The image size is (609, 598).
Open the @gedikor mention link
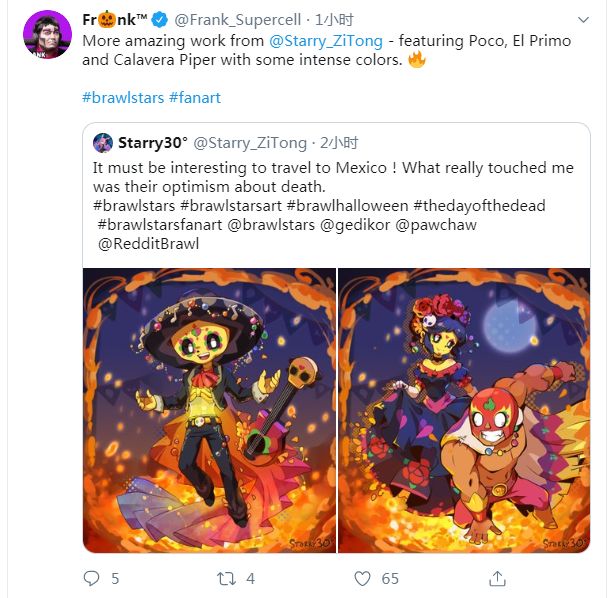click(x=375, y=225)
